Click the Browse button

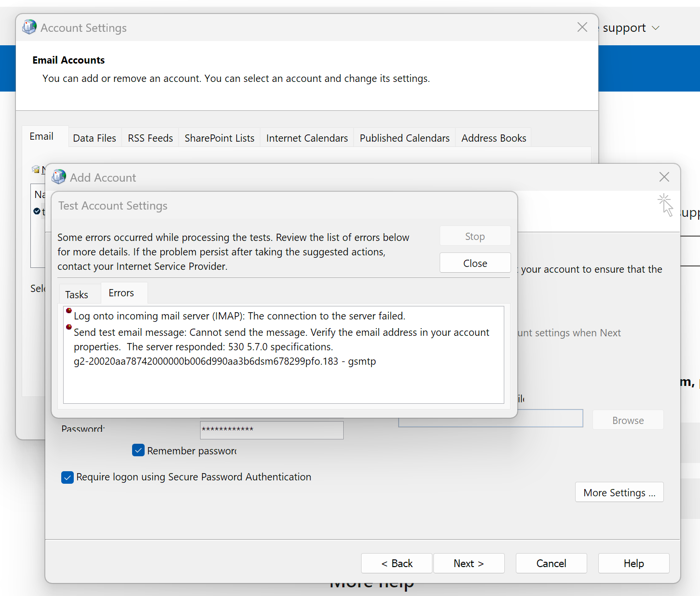[x=628, y=420]
